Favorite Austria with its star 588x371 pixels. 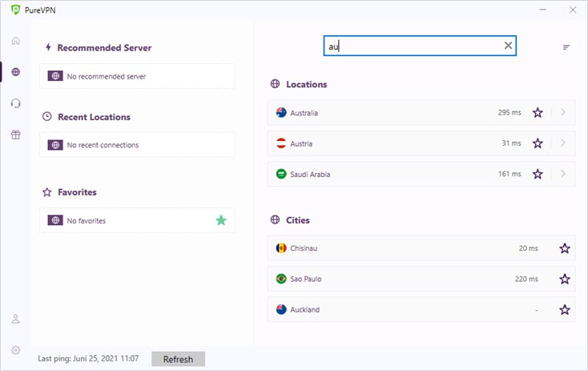pos(538,143)
